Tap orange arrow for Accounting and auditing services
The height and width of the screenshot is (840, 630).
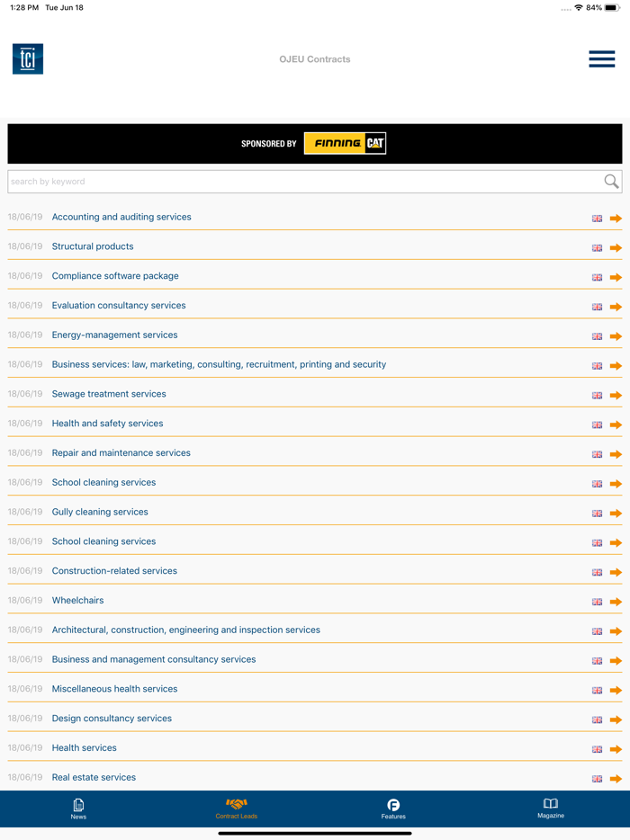[x=616, y=218]
